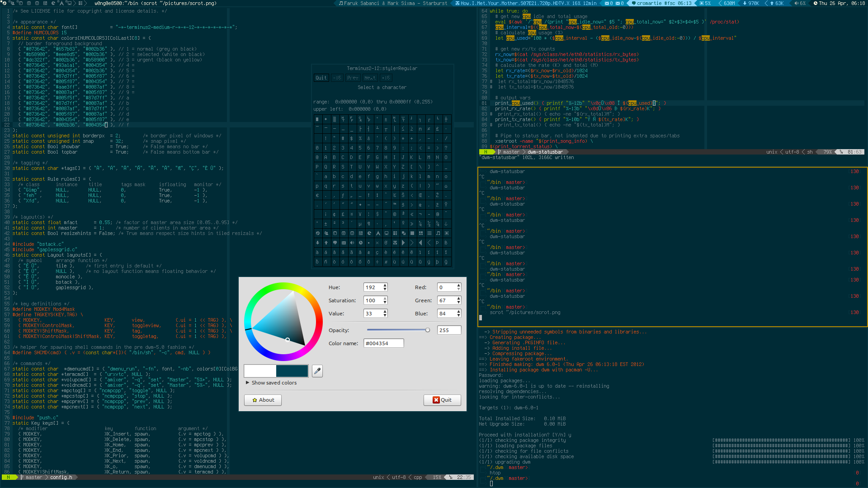This screenshot has height=488, width=868.
Task: Select the euro sign glyph in character grid
Action: tap(317, 195)
